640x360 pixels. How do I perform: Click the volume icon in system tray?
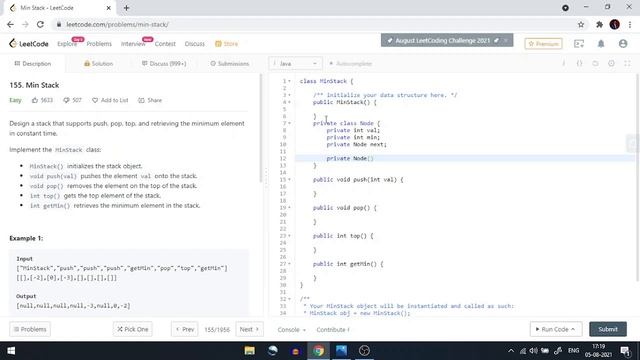tap(533, 351)
